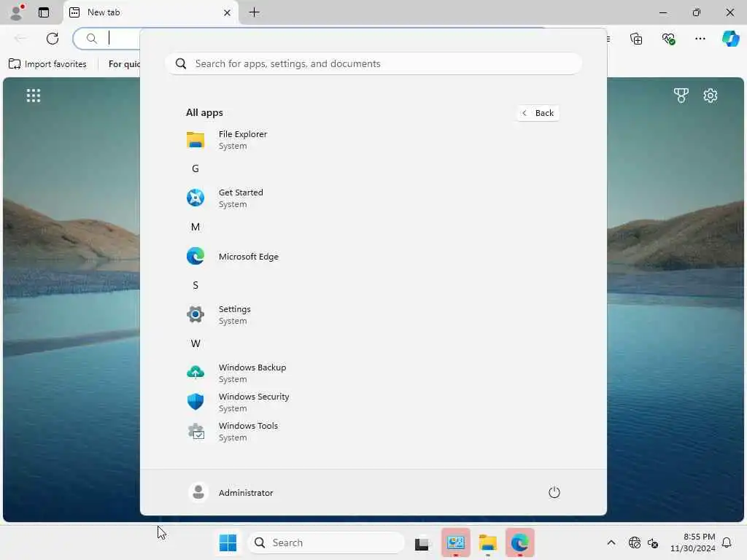Open clock and date flyout
The height and width of the screenshot is (560, 747).
point(693,542)
